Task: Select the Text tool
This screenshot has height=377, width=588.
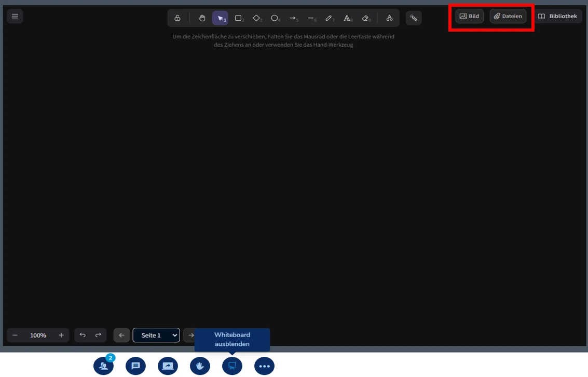Action: pyautogui.click(x=347, y=18)
